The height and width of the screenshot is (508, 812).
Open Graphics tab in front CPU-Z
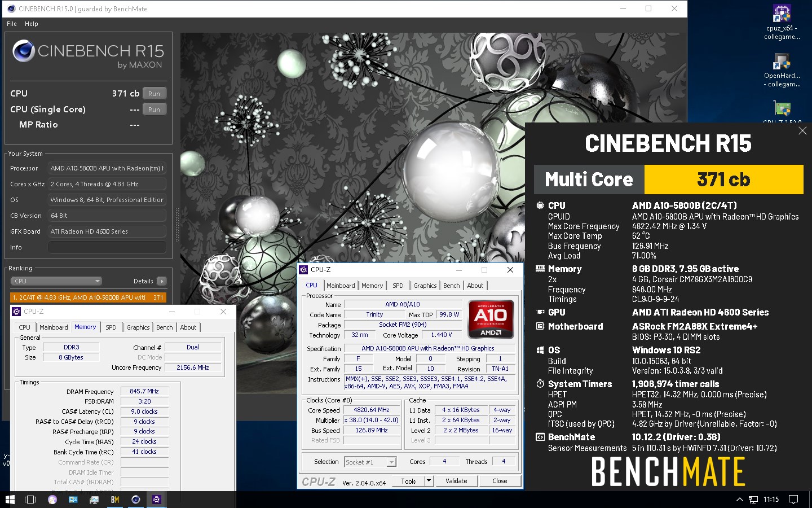[x=425, y=286]
